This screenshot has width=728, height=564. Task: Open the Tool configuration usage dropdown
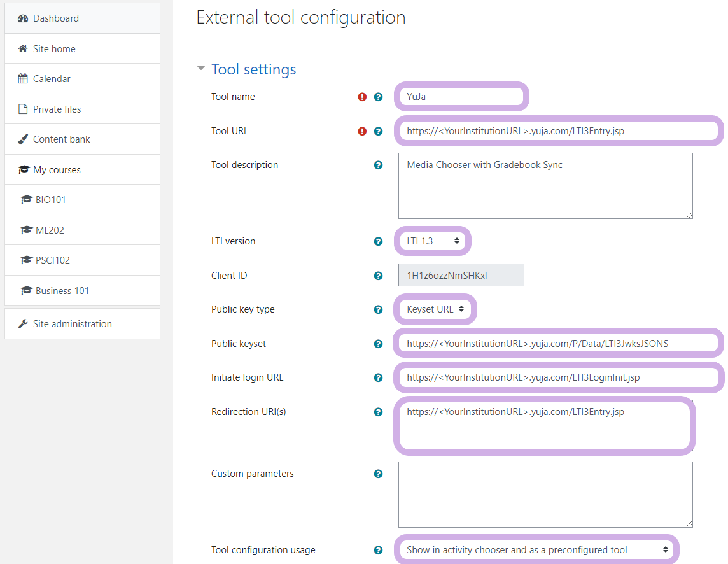coord(536,550)
